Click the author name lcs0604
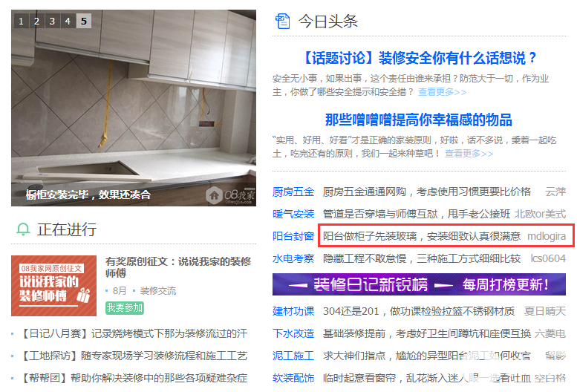This screenshot has width=577, height=392. click(548, 258)
